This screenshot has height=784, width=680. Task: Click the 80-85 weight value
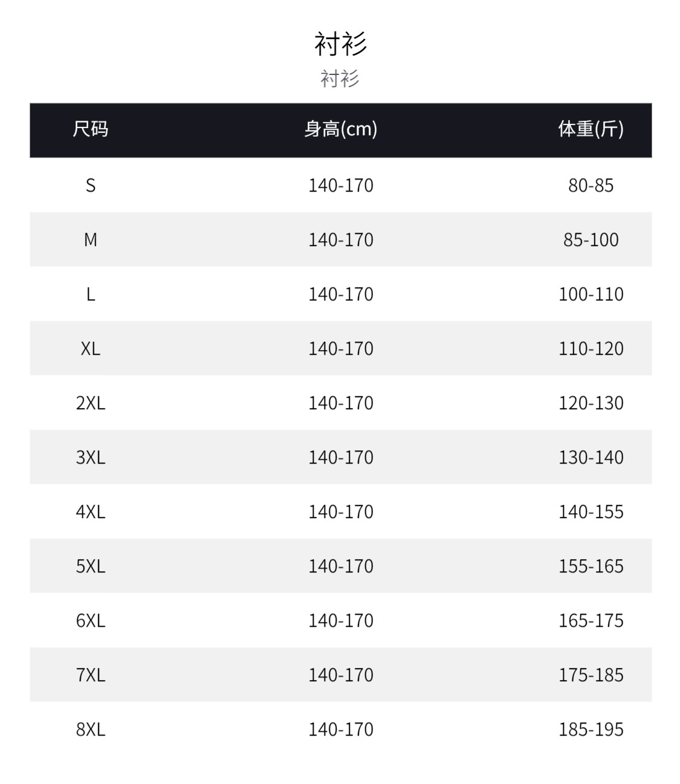coord(591,185)
